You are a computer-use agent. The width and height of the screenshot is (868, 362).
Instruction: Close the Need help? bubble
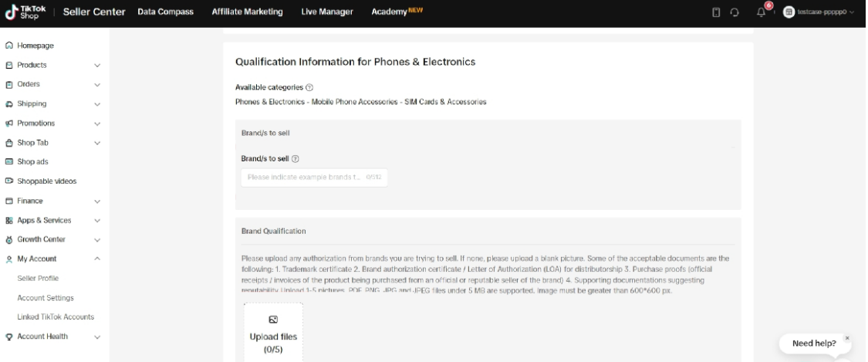(x=847, y=337)
